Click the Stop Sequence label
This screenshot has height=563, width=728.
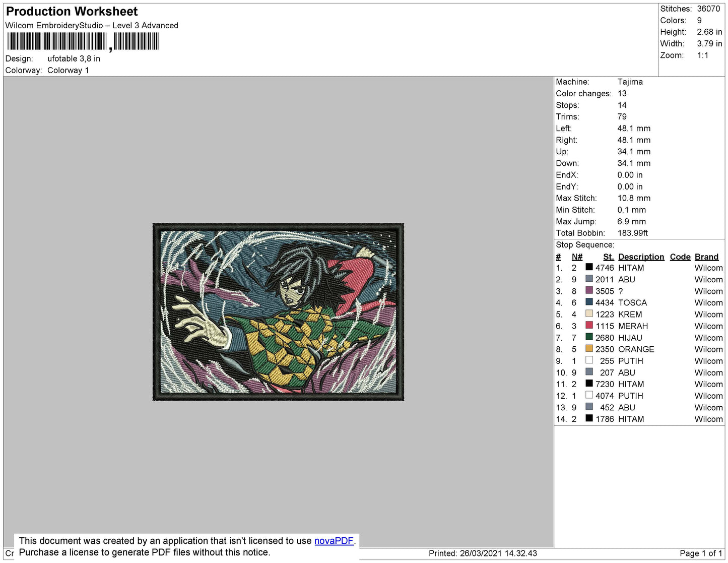(x=585, y=244)
